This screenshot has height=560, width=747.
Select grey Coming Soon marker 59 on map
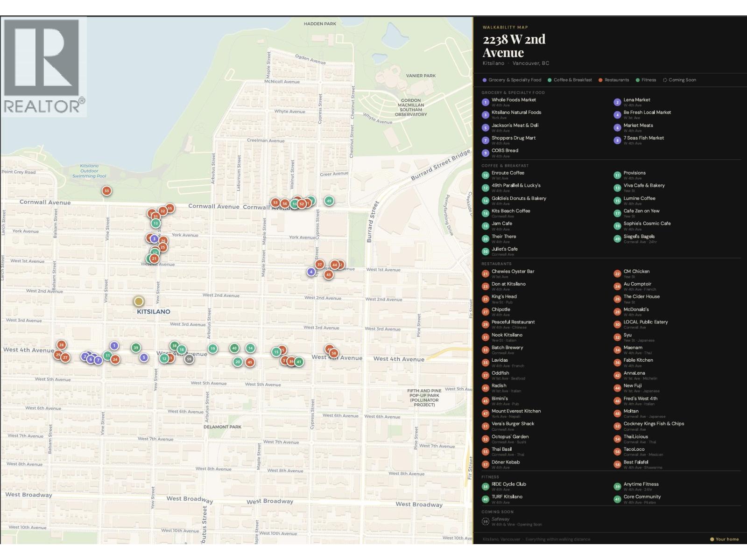tap(189, 359)
